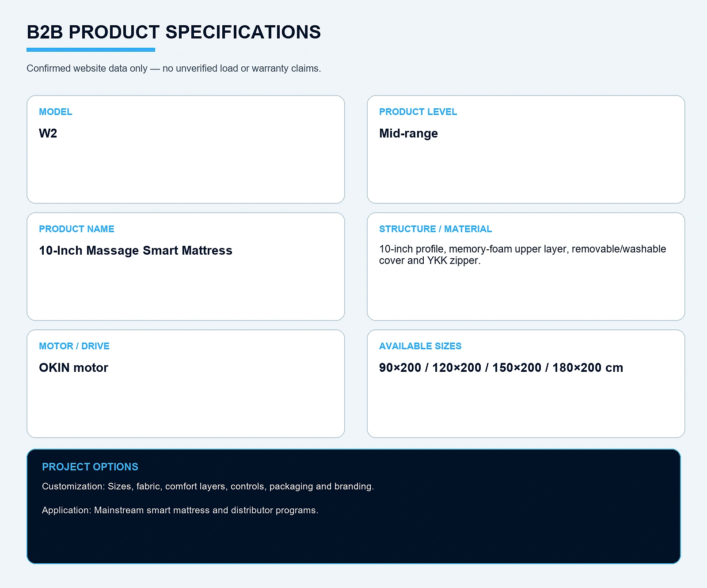The width and height of the screenshot is (707, 588).
Task: Click empty area of the Model card
Action: [186, 172]
